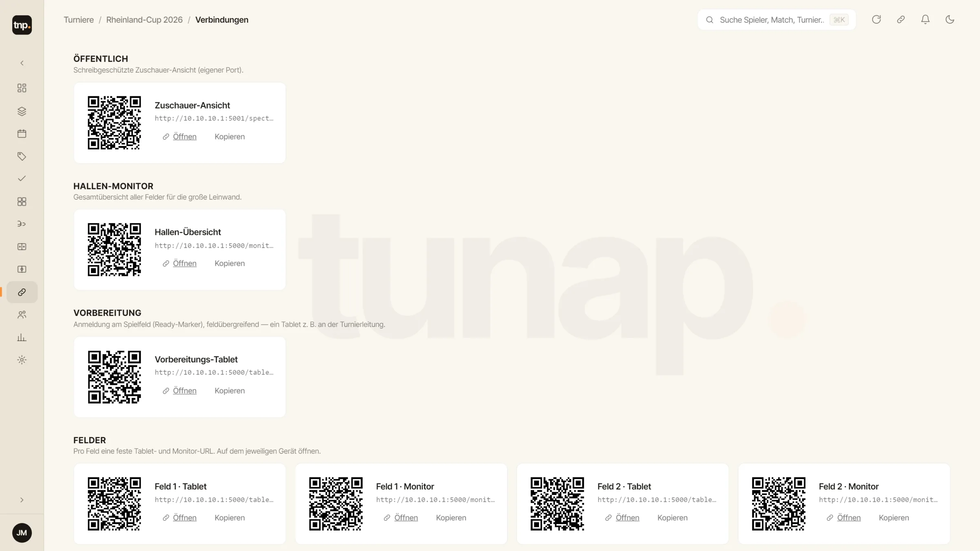
Task: Open the Feld 2 · Tablet link via Öffnen
Action: (622, 518)
